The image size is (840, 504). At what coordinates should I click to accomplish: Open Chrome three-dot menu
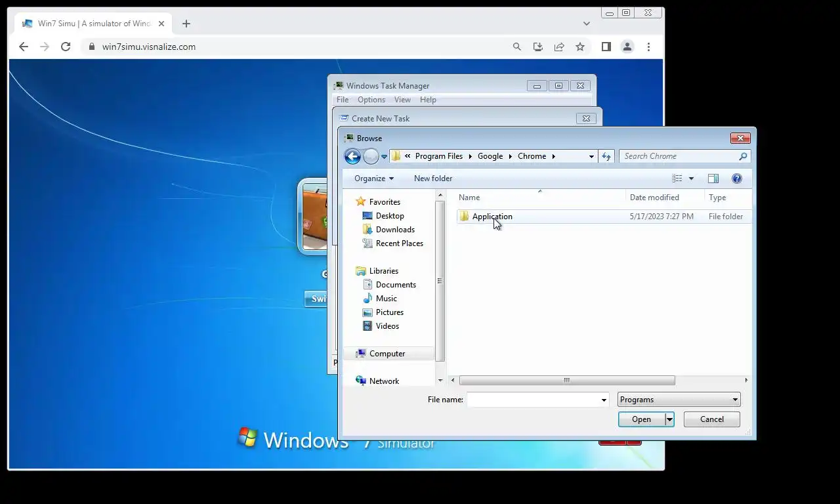point(648,47)
